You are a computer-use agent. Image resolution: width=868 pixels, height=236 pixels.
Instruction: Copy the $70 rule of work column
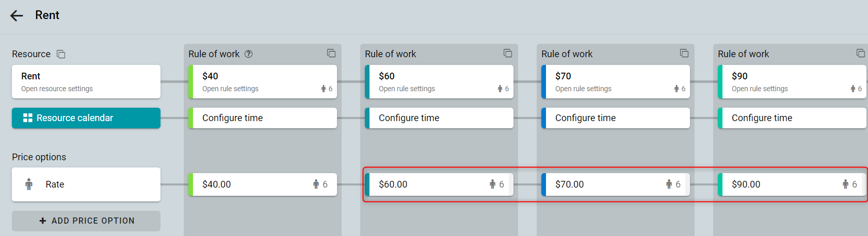tap(684, 54)
